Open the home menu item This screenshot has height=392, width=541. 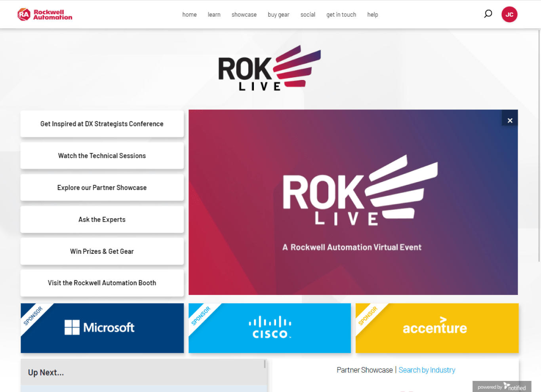189,14
